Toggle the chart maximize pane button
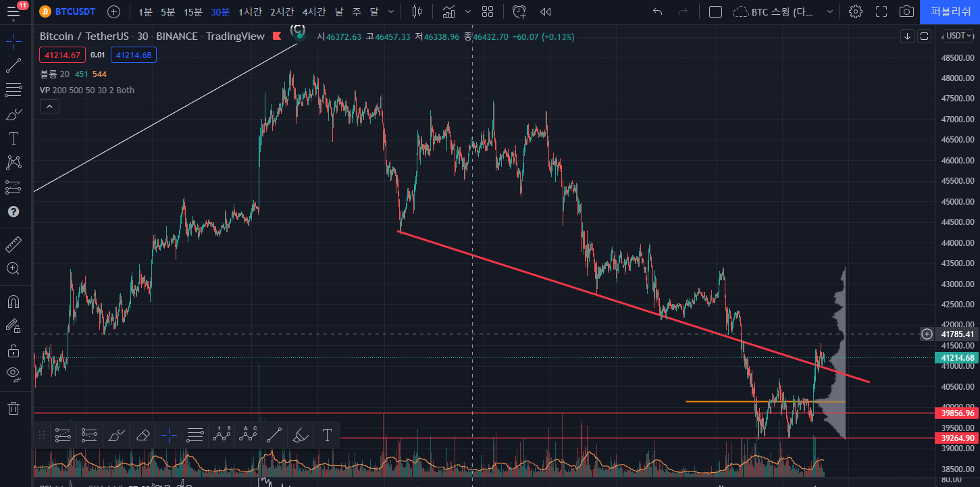 click(x=925, y=36)
